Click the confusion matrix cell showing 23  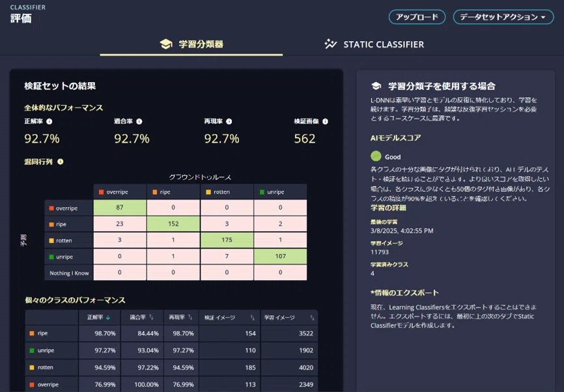[120, 224]
